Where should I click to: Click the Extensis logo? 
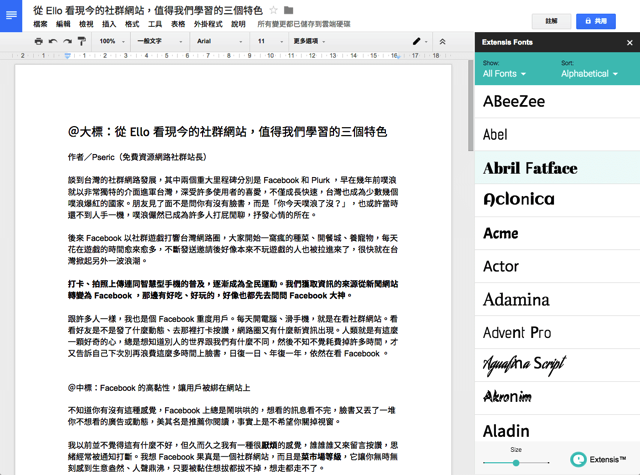(x=598, y=459)
